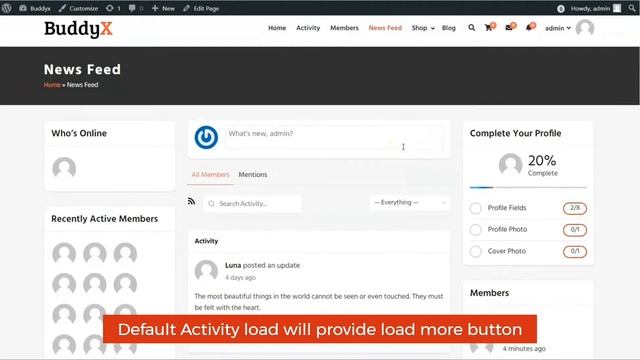Click the 2/8 Profile Fields badge
This screenshot has height=360, width=640.
(x=575, y=208)
